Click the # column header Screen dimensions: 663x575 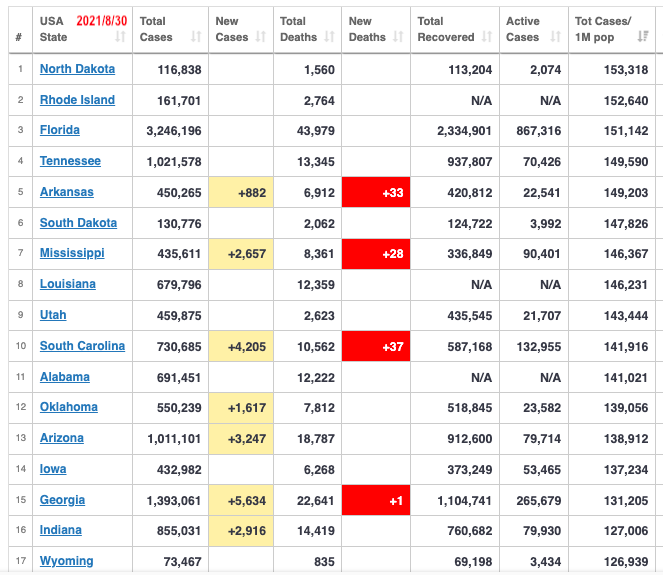(19, 37)
